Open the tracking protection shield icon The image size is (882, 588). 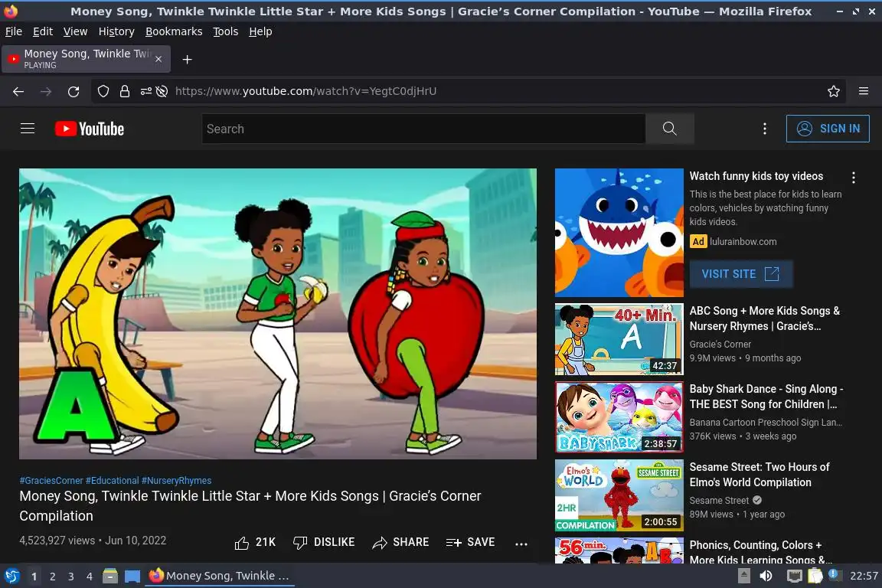[x=103, y=91]
